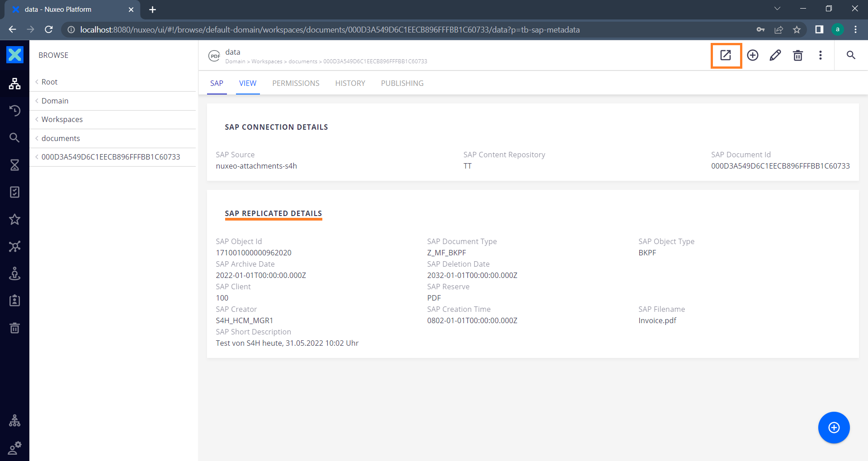Viewport: 868px width, 461px height.
Task: Click the SAP Document Id value
Action: coord(780,166)
